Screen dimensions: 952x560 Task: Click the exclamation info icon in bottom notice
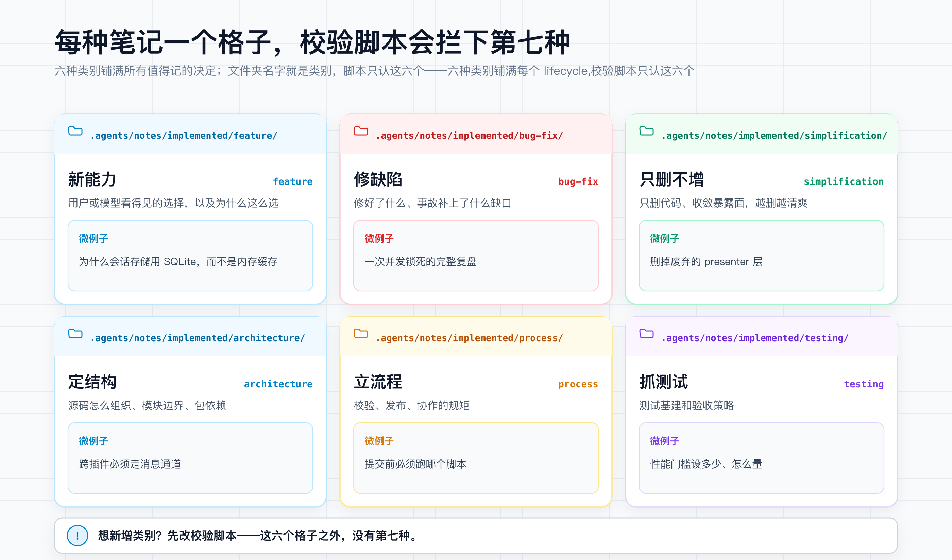click(x=78, y=536)
